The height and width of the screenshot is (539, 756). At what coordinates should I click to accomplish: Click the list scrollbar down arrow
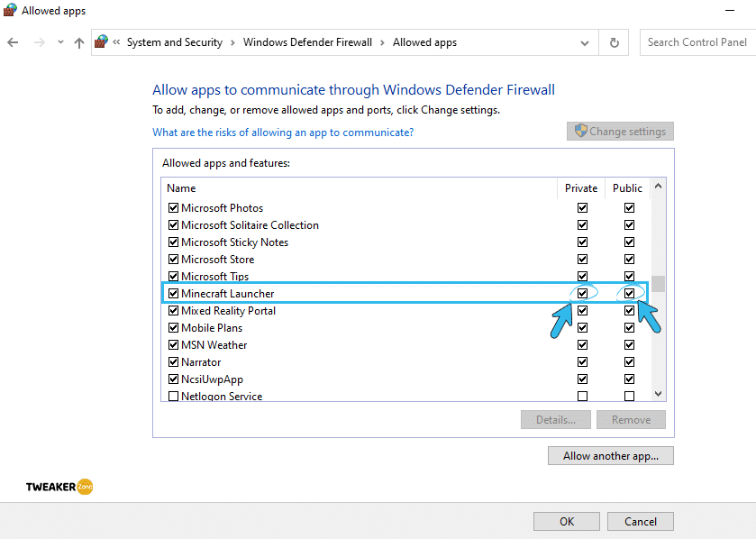click(658, 394)
